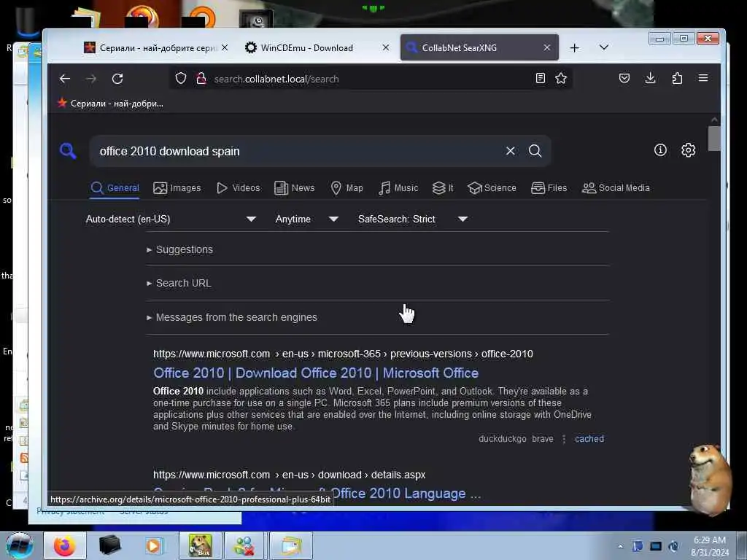
Task: Switch to Music search category
Action: (398, 188)
